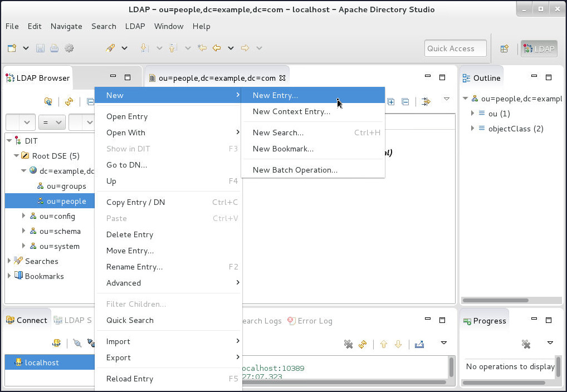Click the Quick Access search field
The image size is (567, 392).
click(455, 48)
